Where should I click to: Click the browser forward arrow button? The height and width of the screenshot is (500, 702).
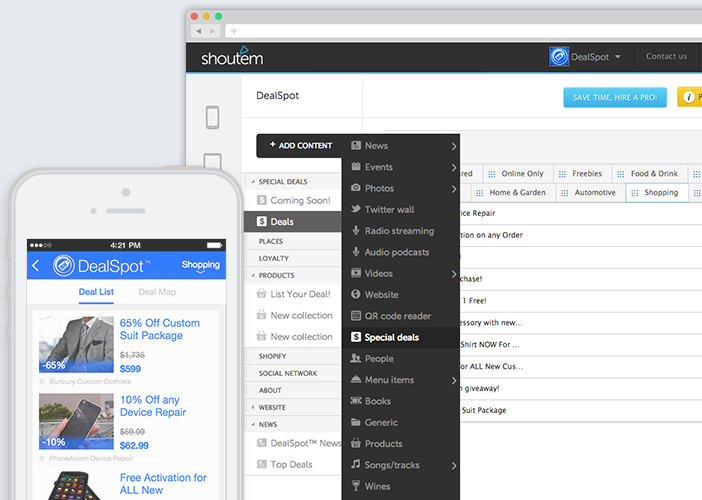(212, 31)
